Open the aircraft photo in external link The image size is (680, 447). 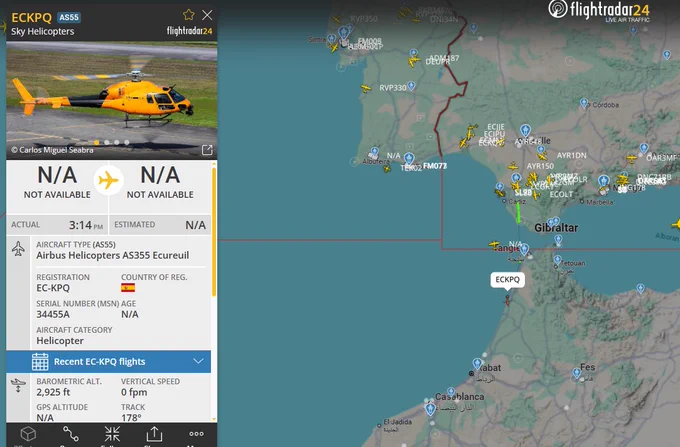pos(207,150)
